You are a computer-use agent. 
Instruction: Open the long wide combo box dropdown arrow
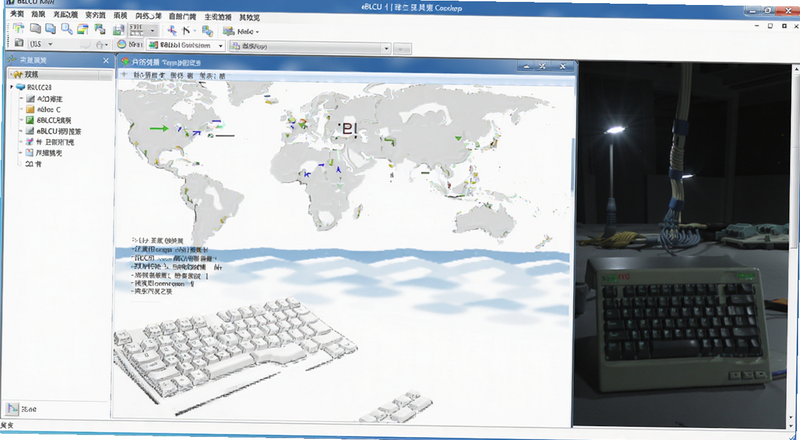point(386,48)
